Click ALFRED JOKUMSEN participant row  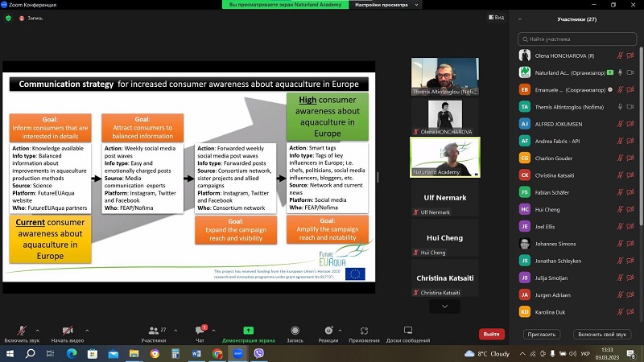pos(576,124)
